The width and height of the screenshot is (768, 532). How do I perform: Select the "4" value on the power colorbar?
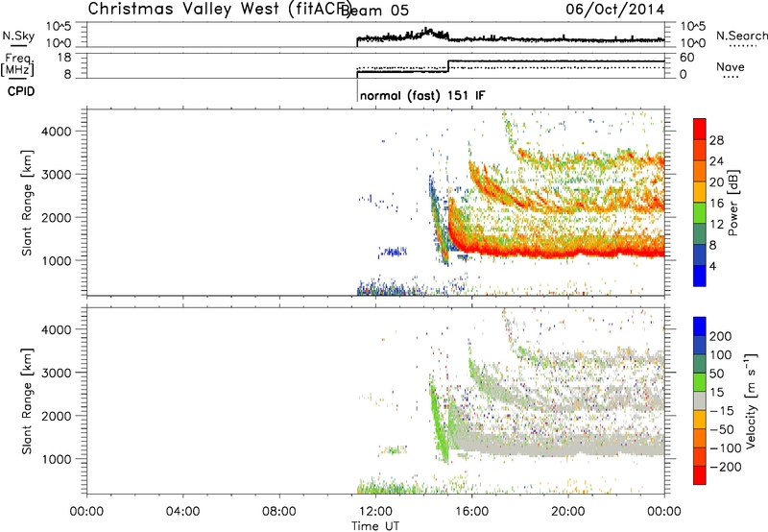tap(712, 266)
